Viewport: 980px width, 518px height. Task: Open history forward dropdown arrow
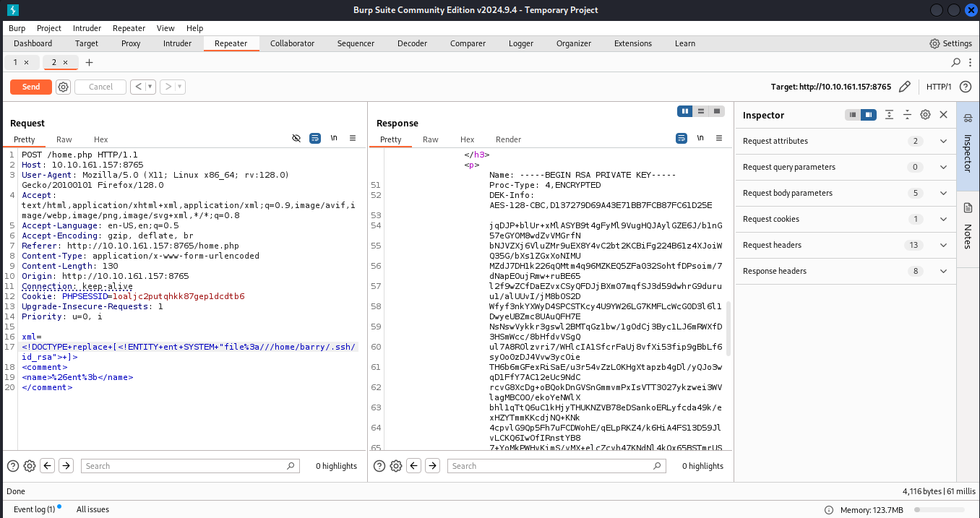(x=180, y=87)
